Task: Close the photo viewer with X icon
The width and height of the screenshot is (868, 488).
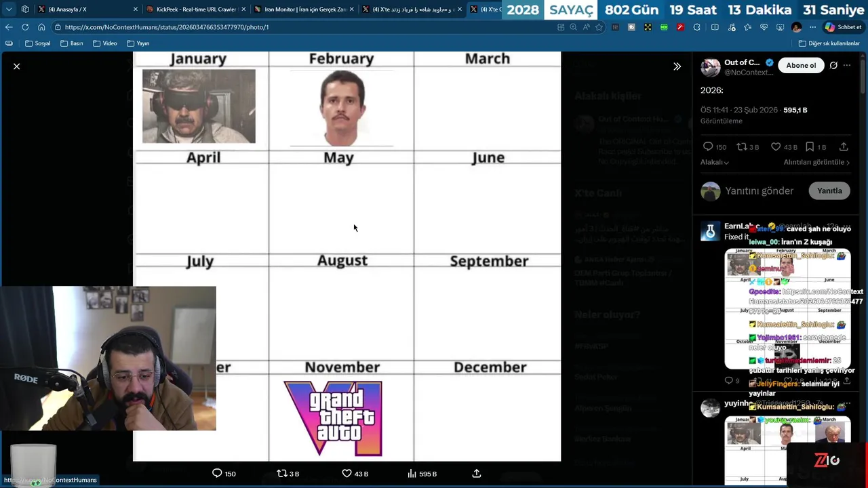Action: [x=17, y=66]
